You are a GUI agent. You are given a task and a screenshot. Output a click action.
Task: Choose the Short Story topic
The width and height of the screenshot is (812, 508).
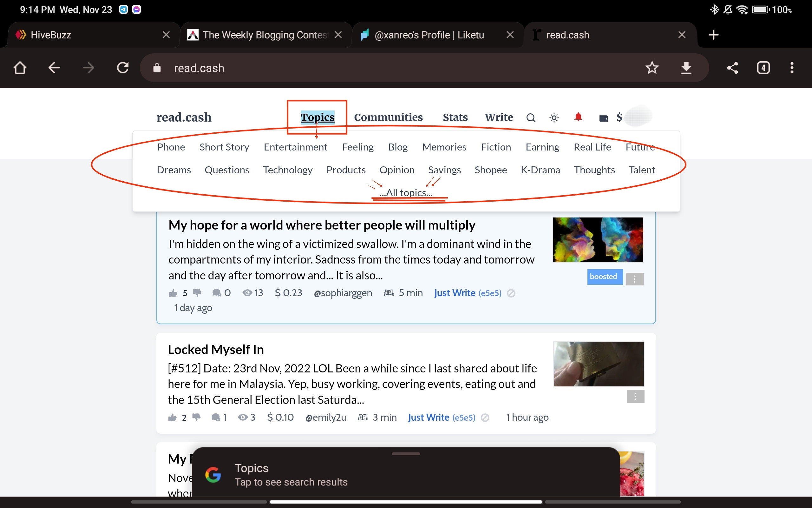(x=224, y=147)
